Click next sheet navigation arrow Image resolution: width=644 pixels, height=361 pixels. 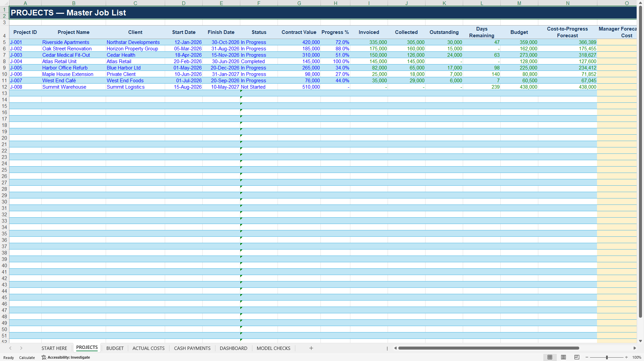21,348
